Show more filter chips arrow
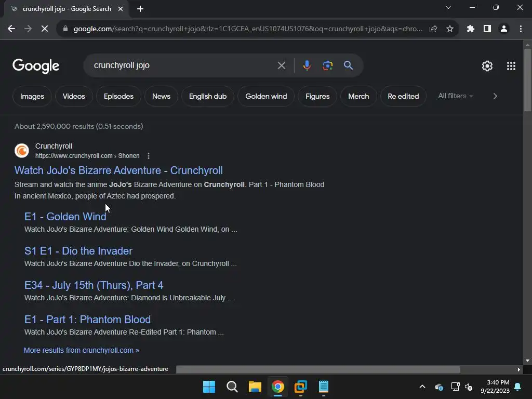The height and width of the screenshot is (399, 532). pos(495,96)
